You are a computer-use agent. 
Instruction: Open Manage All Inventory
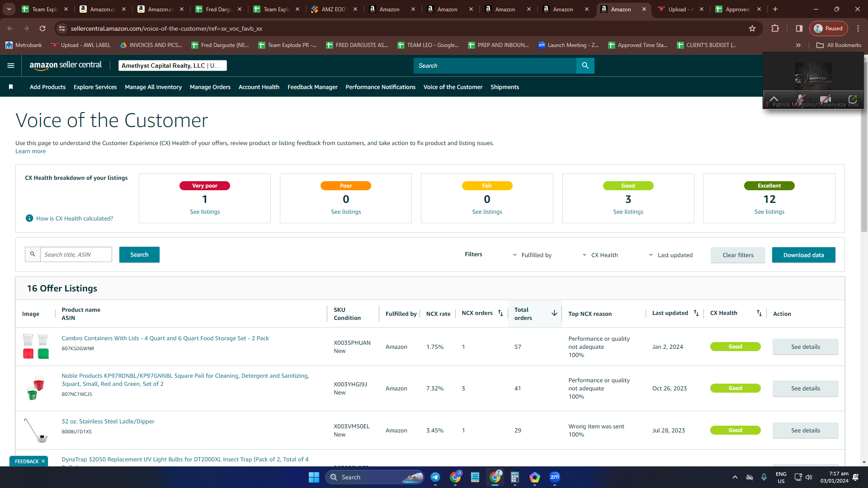tap(153, 87)
